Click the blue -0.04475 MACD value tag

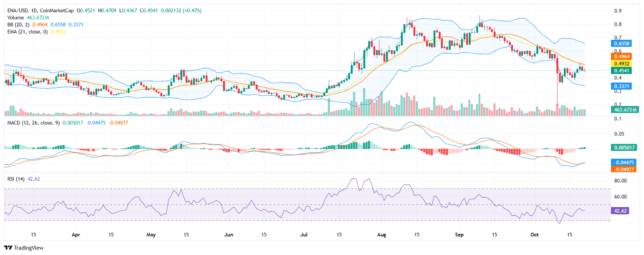click(x=624, y=162)
